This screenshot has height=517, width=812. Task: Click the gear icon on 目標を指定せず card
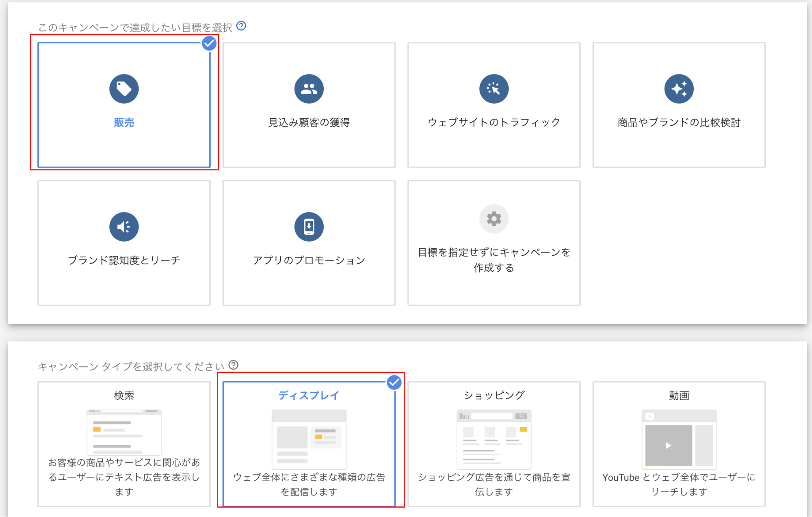pyautogui.click(x=494, y=218)
